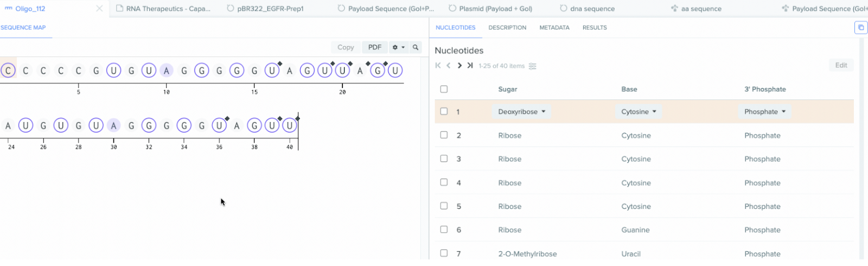Open the gear settings dropdown
The height and width of the screenshot is (266, 868).
(x=399, y=47)
